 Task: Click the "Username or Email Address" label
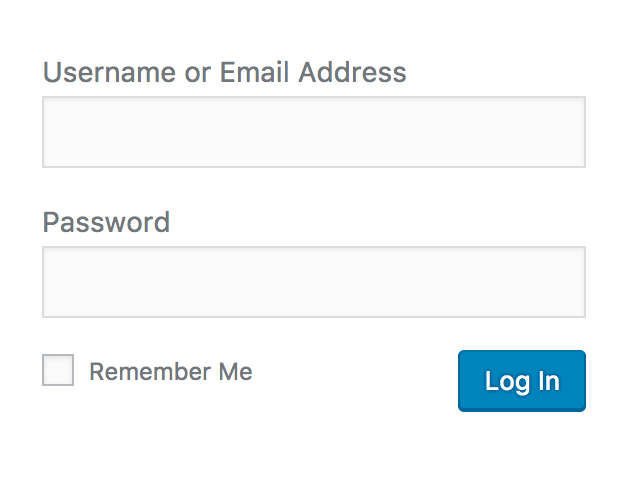pyautogui.click(x=224, y=73)
